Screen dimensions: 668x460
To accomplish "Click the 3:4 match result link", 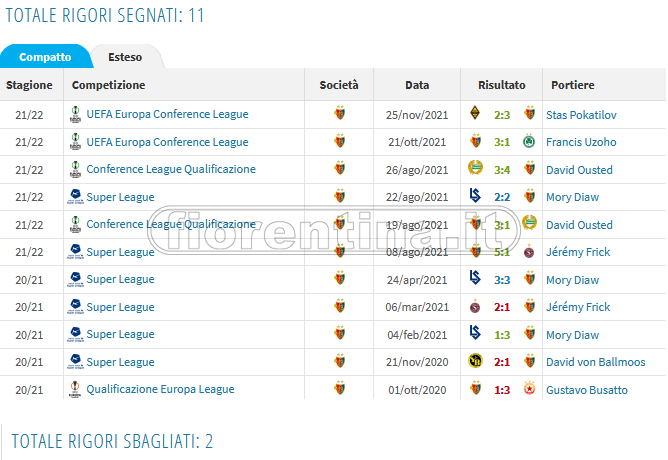I will (502, 169).
